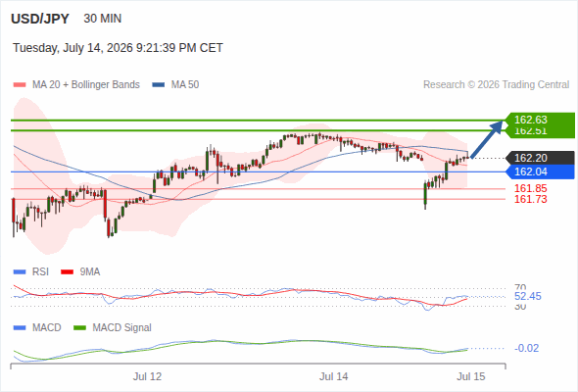The width and height of the screenshot is (578, 392).
Task: Click the Research © 2026 Trading Central credit
Action: coord(496,85)
